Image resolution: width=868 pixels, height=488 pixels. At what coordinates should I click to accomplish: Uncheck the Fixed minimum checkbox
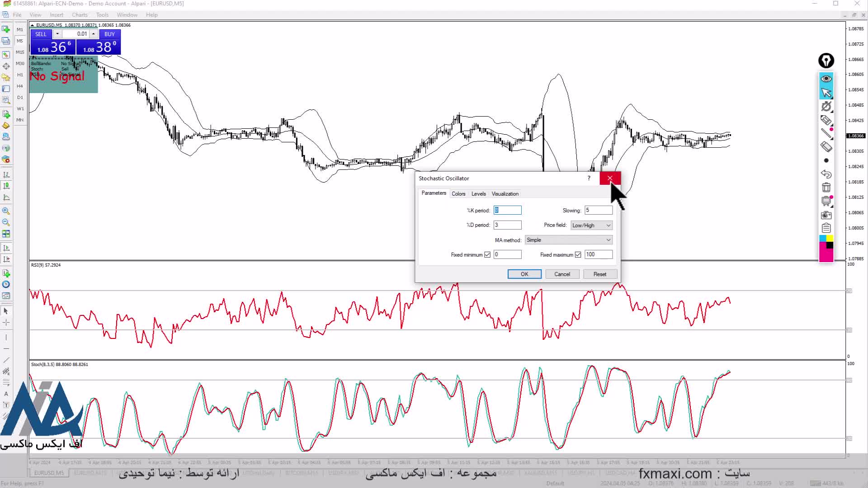(x=487, y=255)
